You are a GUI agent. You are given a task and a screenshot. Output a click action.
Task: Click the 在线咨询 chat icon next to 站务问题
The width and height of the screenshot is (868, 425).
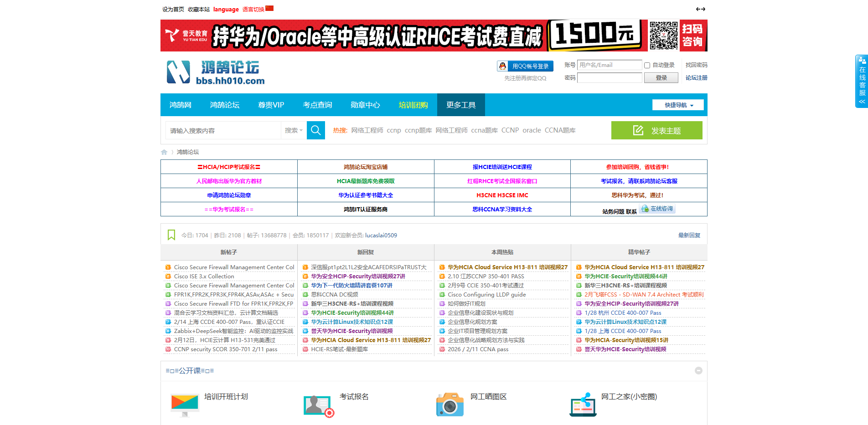tap(645, 209)
